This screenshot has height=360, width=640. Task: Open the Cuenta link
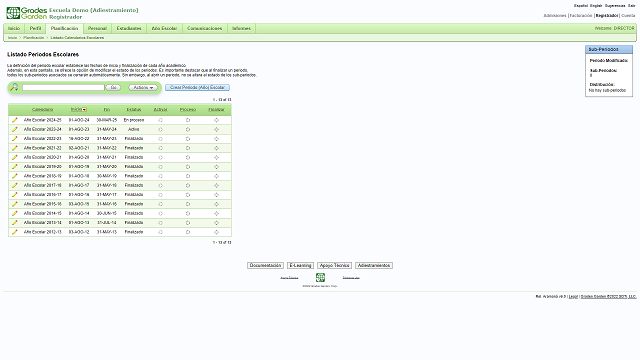pyautogui.click(x=628, y=16)
